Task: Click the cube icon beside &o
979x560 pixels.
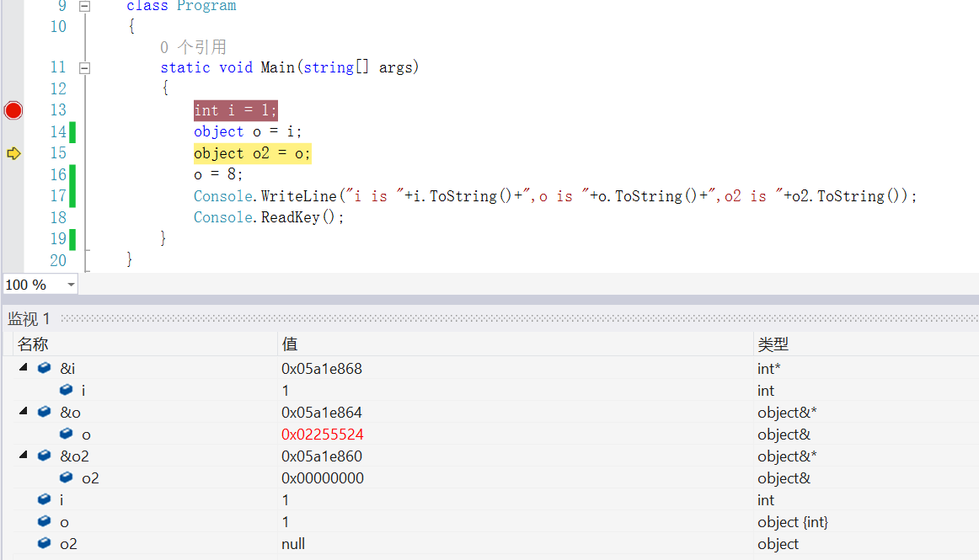Action: pyautogui.click(x=45, y=412)
